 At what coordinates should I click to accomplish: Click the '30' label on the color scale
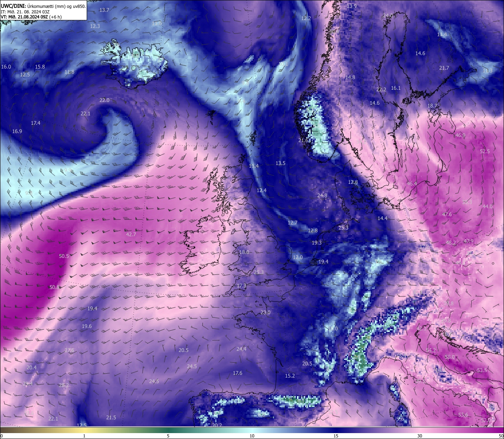420,436
